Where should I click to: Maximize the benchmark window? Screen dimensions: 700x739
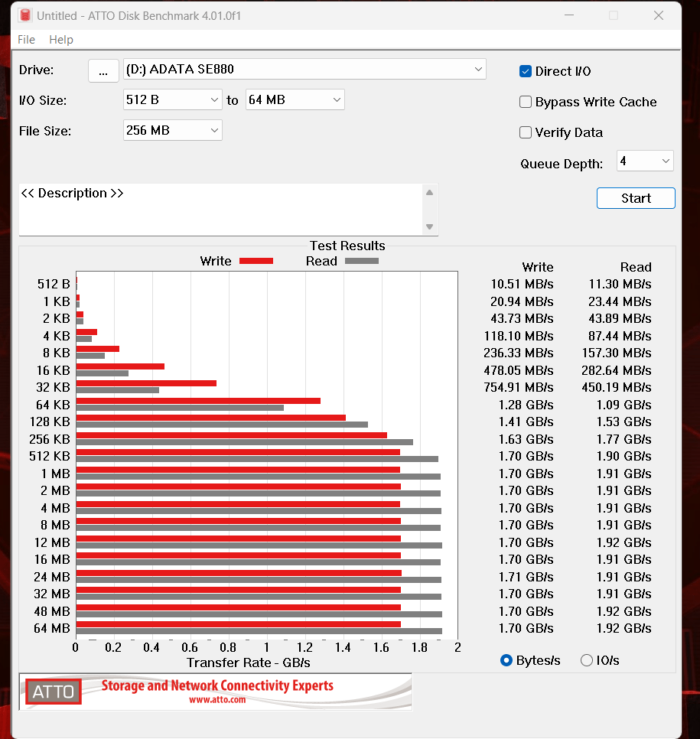point(613,15)
